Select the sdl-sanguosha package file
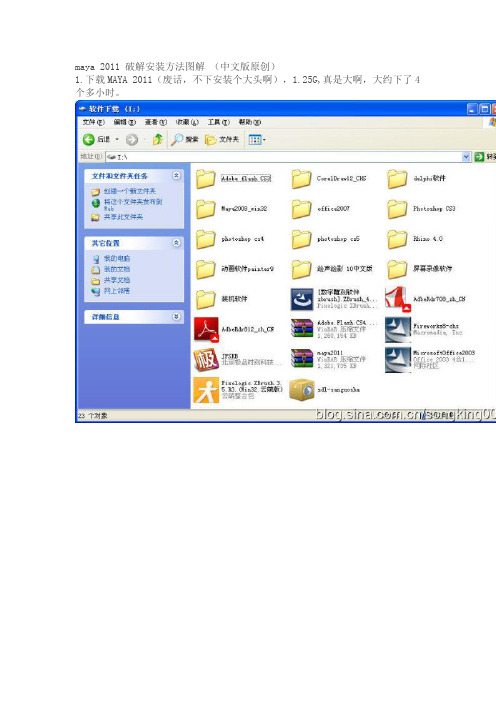This screenshot has width=496, height=702. (325, 390)
